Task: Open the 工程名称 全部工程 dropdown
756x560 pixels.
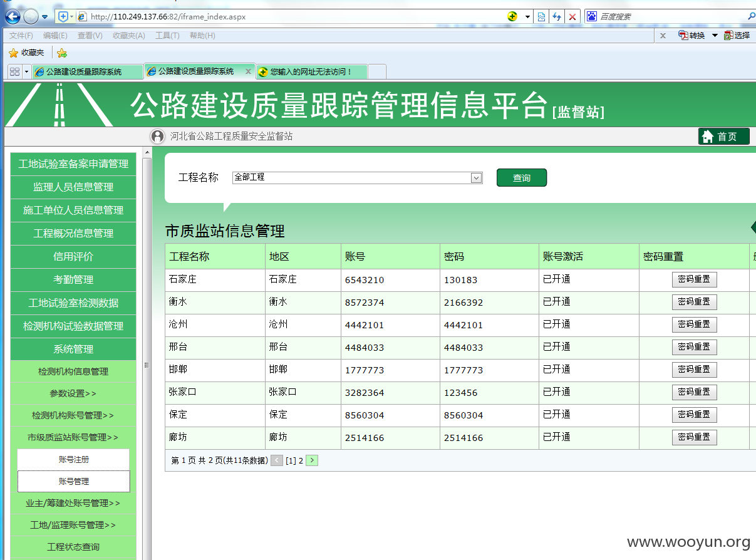Action: point(357,178)
